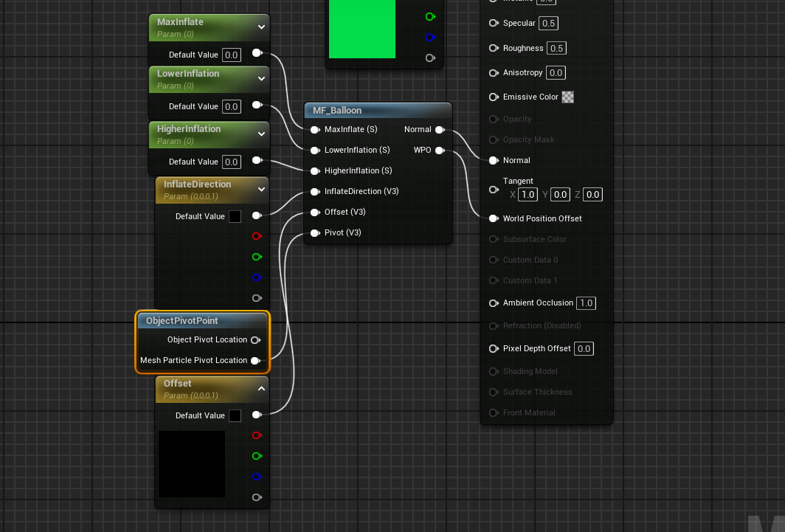Select the LowerInflation node title bar
Viewport: 785px width, 532px height.
210,79
